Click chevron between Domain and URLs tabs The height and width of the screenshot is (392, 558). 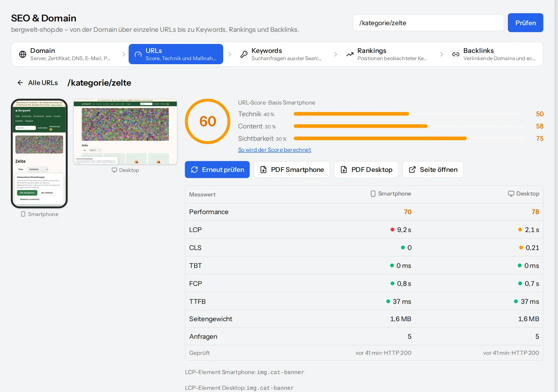124,54
